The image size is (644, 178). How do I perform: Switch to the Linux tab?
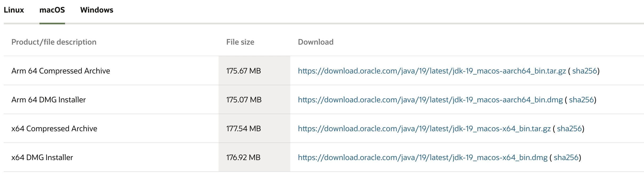(x=14, y=10)
